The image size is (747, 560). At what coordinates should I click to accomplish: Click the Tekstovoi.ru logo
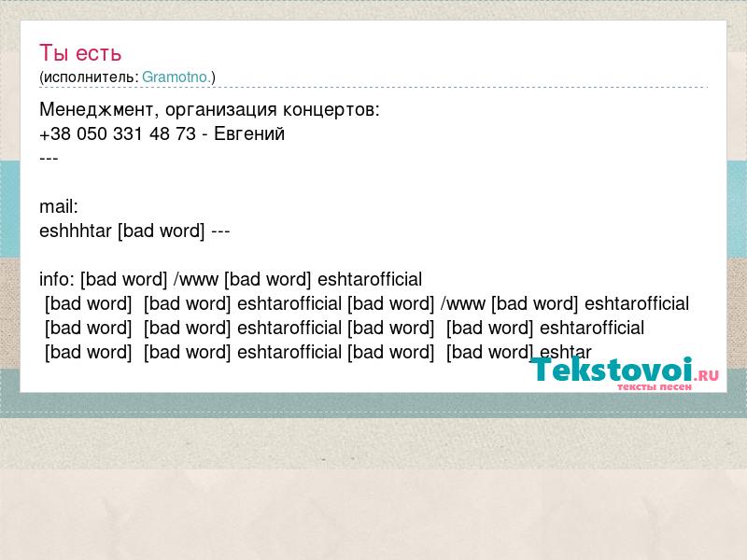click(624, 374)
